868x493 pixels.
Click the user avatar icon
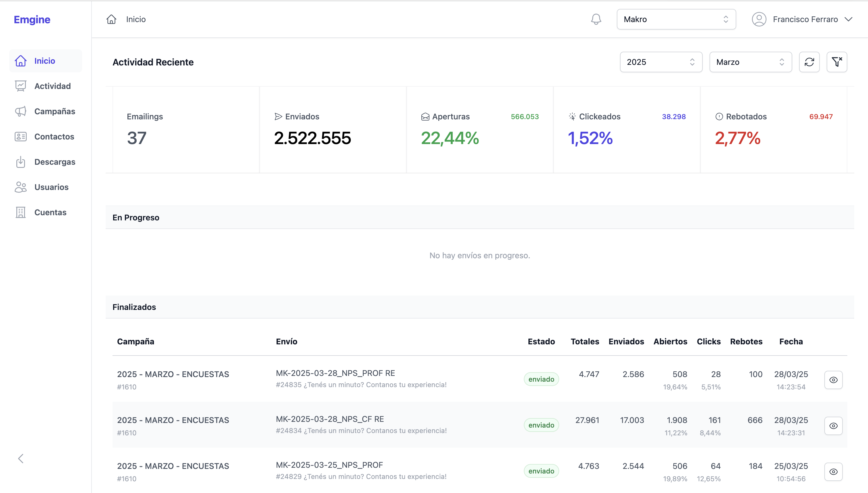(x=759, y=19)
